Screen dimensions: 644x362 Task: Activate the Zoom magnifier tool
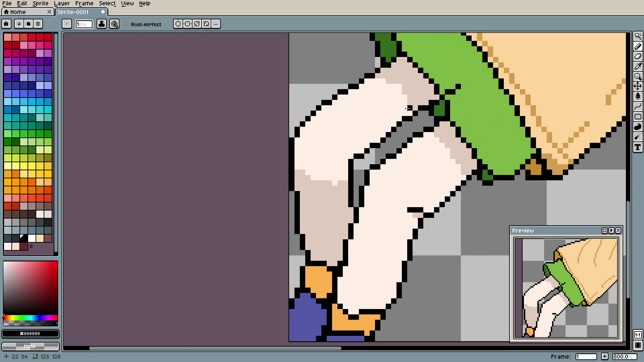638,76
